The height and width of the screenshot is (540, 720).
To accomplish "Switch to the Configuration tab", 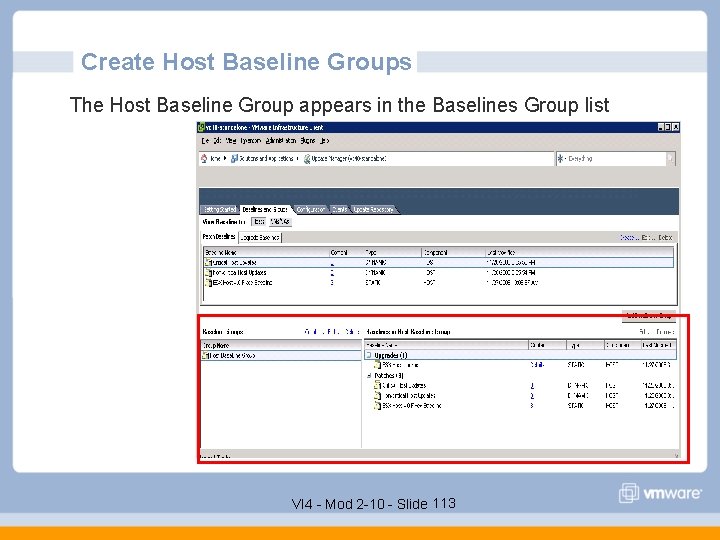I will pos(311,209).
